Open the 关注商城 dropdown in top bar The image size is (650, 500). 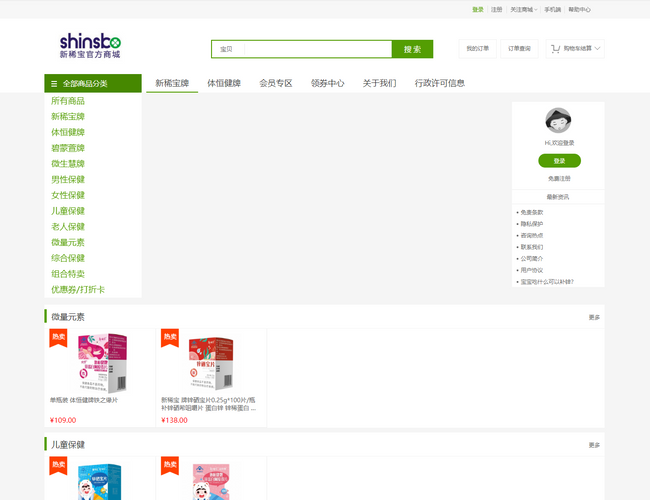pyautogui.click(x=523, y=9)
